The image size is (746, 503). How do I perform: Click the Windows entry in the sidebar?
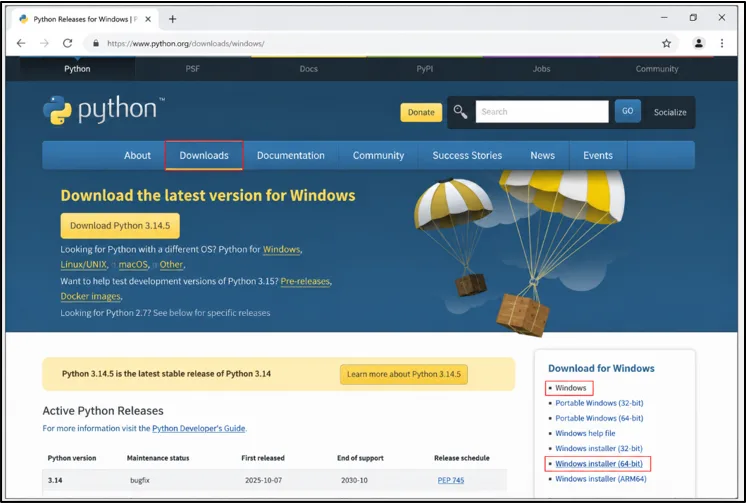[x=570, y=388]
